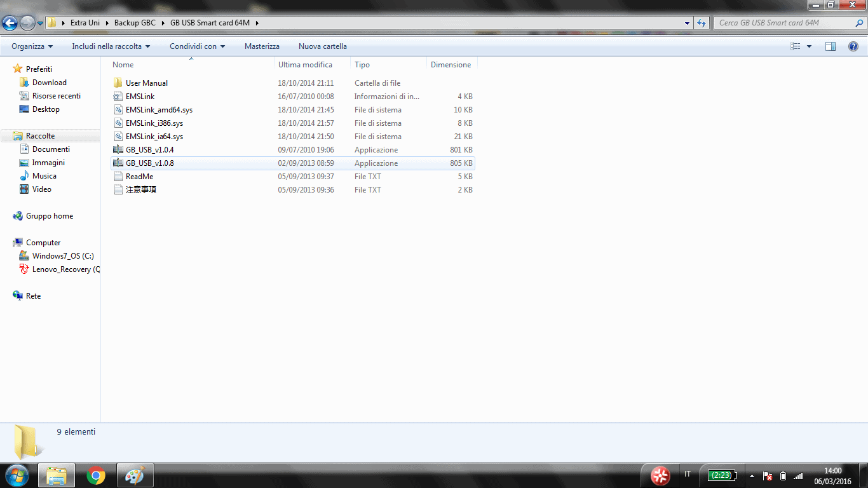Select the GB_USB_v1.0.4 application icon
Viewport: 868px width, 488px height.
[x=118, y=150]
